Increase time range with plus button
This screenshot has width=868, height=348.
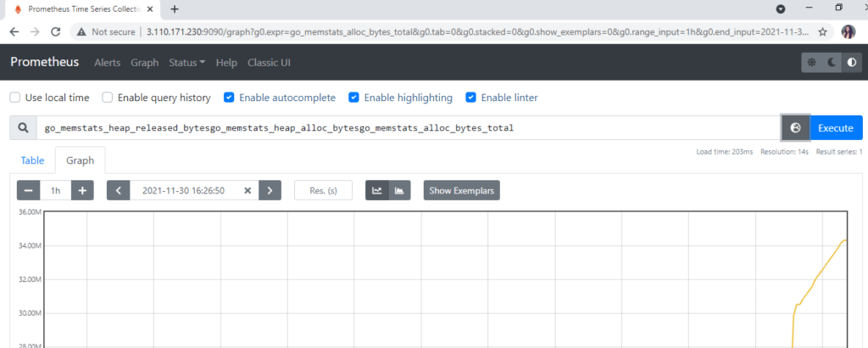point(82,190)
